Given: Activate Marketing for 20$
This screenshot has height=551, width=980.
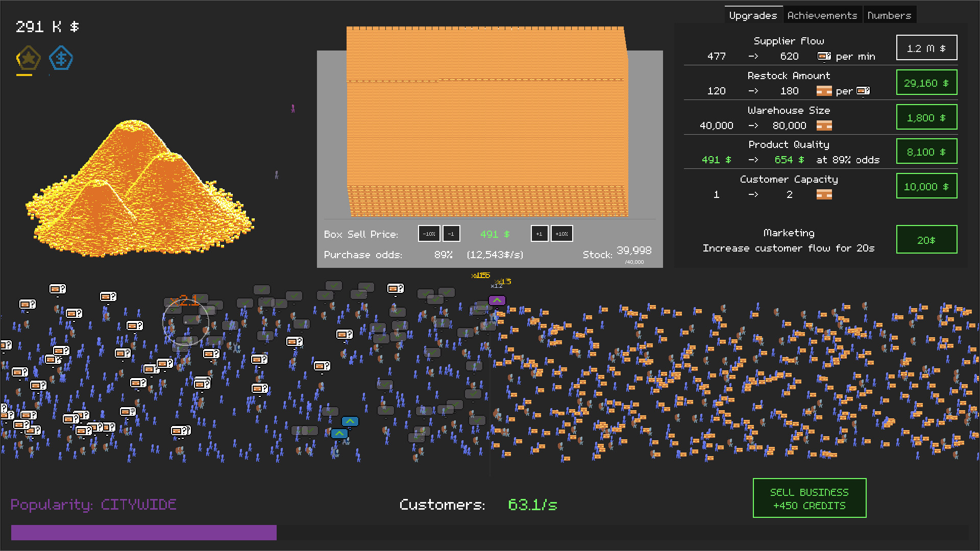Looking at the screenshot, I should [926, 239].
